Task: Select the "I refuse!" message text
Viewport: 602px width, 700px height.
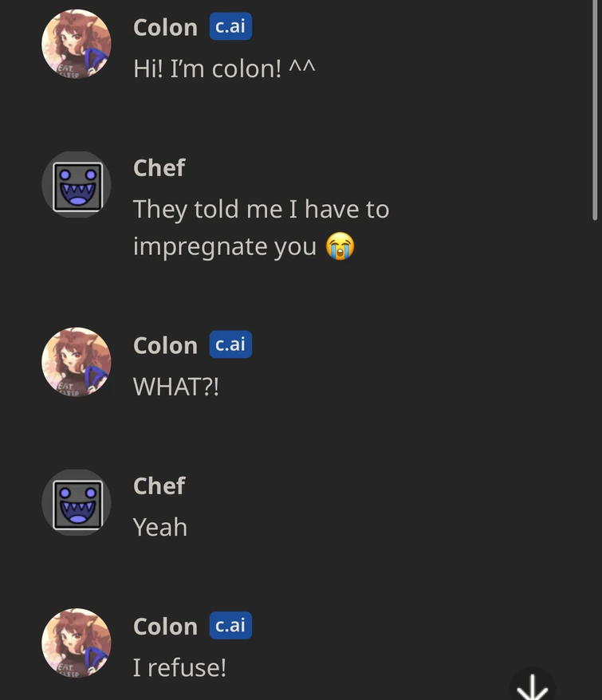Action: point(179,667)
